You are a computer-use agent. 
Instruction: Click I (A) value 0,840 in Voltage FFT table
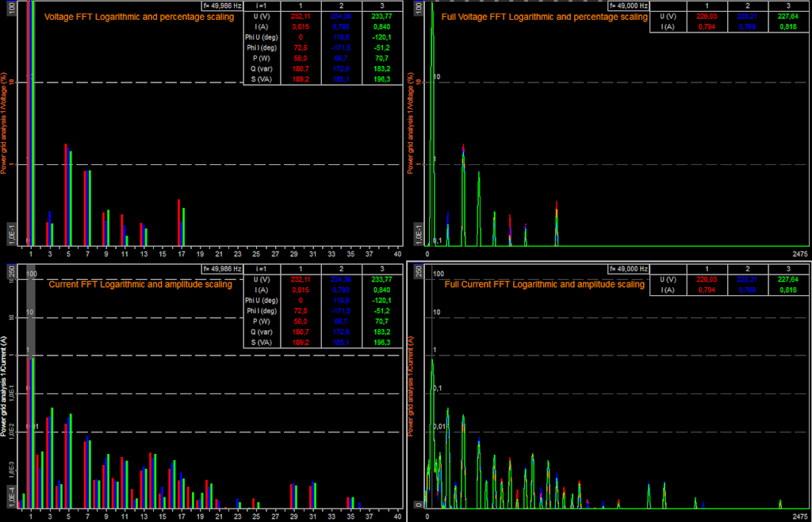tap(381, 27)
